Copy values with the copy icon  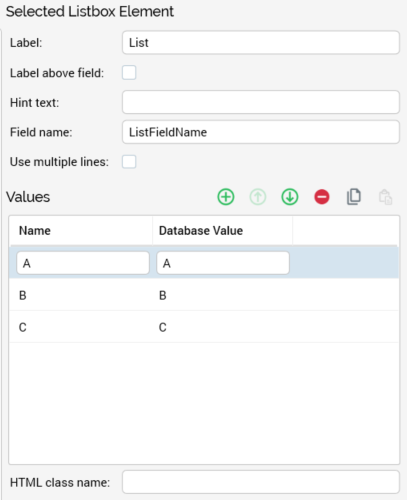354,197
